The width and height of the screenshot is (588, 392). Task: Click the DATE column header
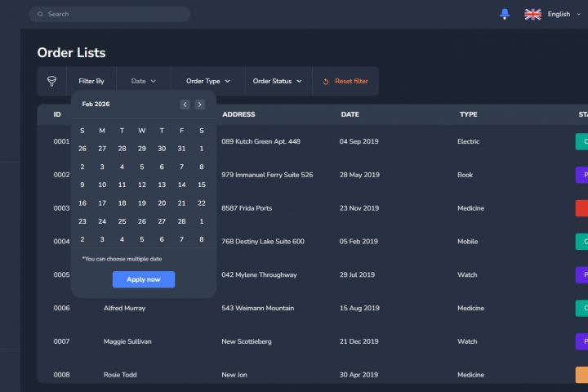350,114
